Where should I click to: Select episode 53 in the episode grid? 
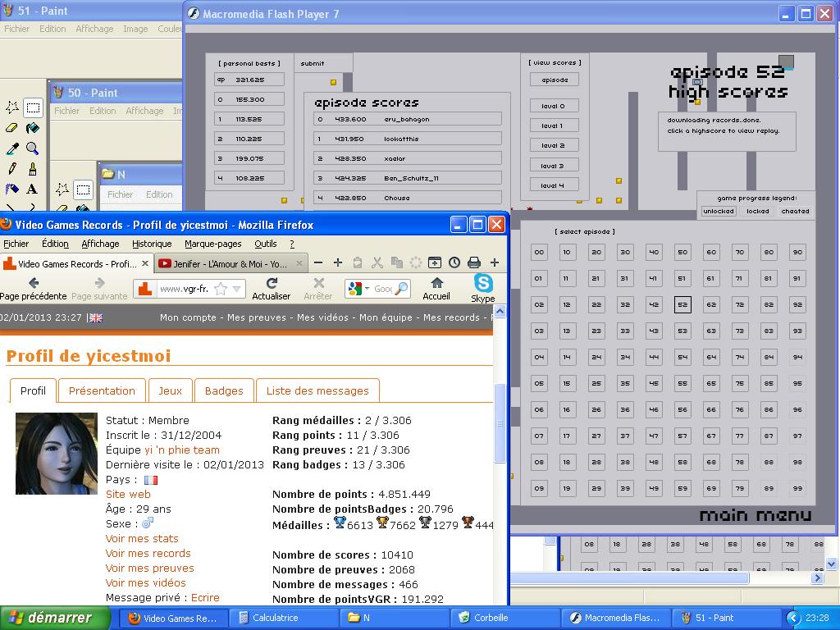[x=682, y=331]
